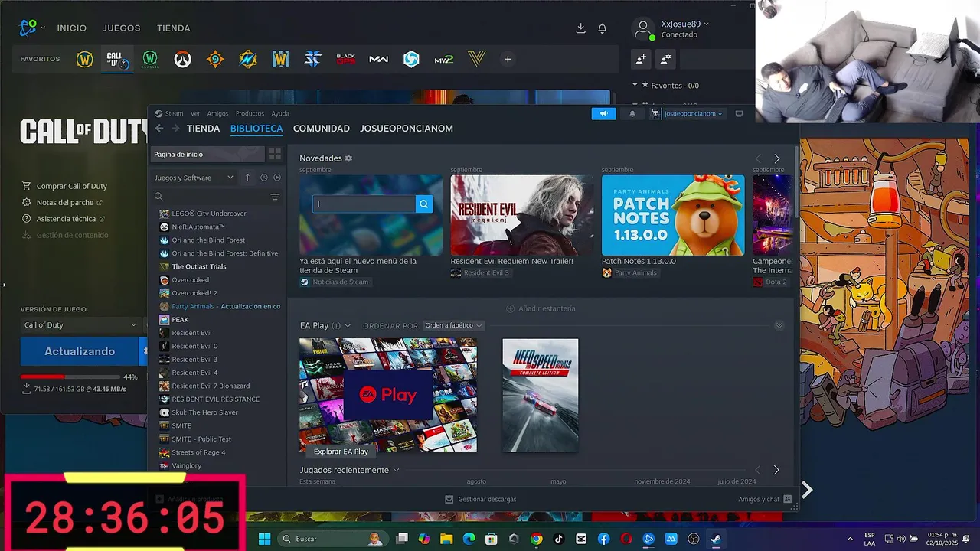The width and height of the screenshot is (980, 551).
Task: Switch to Steam COMUNIDAD tab
Action: (322, 129)
